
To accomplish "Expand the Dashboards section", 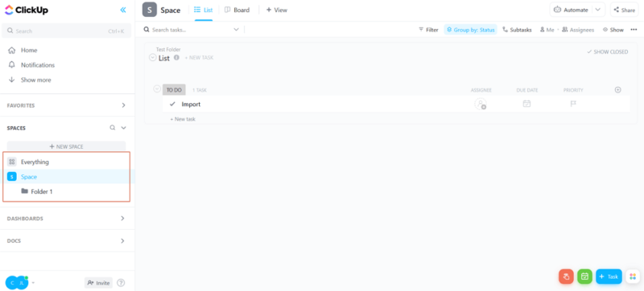I will click(x=122, y=219).
